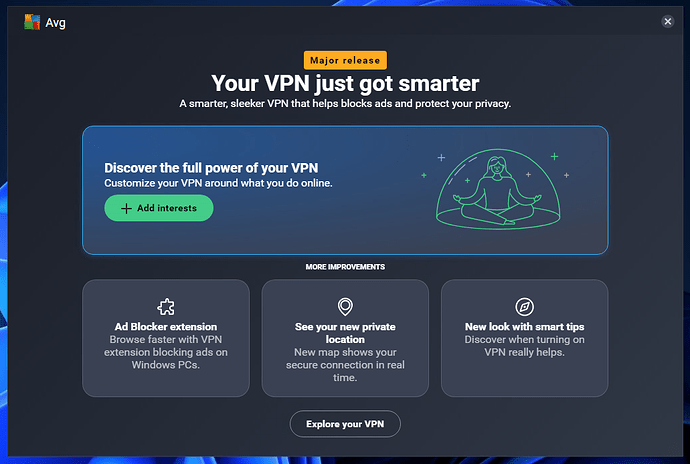Click the AVG logo icon
The width and height of the screenshot is (690, 464).
[x=32, y=22]
